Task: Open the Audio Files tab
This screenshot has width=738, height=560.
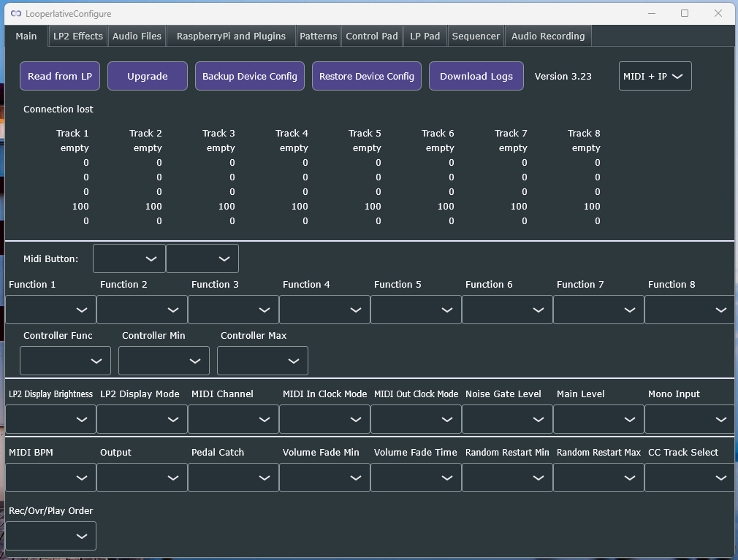Action: [x=137, y=37]
